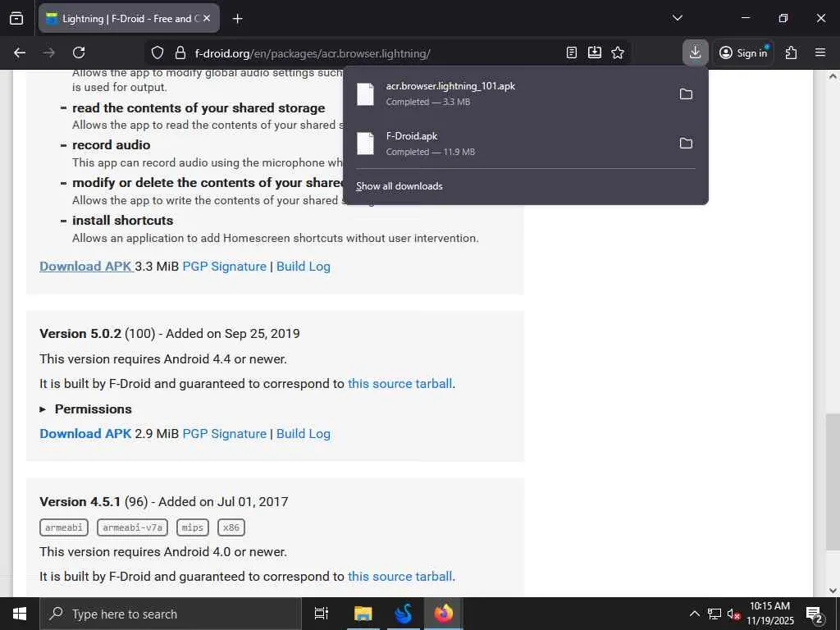This screenshot has height=630, width=840.
Task: Open notification center icon
Action: click(815, 614)
